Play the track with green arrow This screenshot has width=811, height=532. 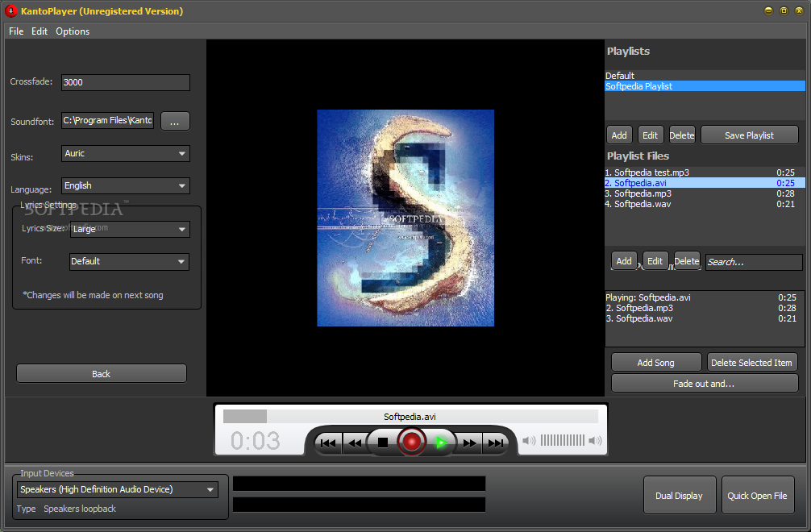point(441,443)
